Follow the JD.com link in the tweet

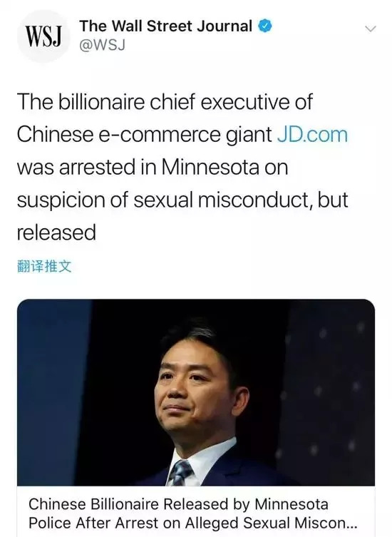tap(312, 135)
